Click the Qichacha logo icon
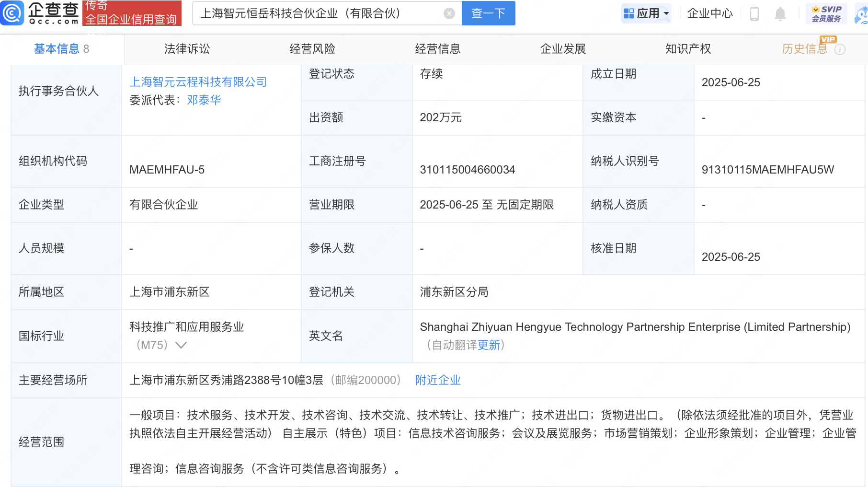This screenshot has height=488, width=868. (x=12, y=13)
